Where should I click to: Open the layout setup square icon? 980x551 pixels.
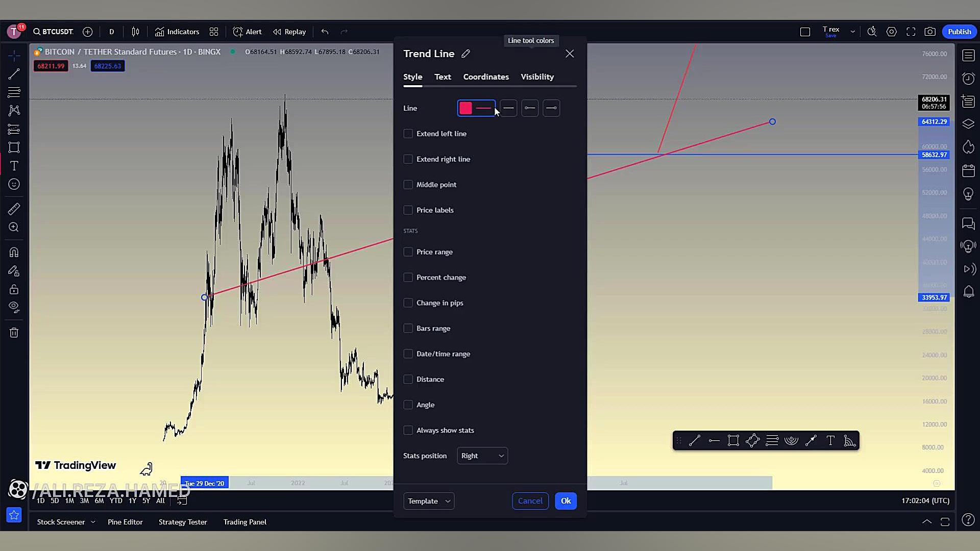click(x=805, y=32)
